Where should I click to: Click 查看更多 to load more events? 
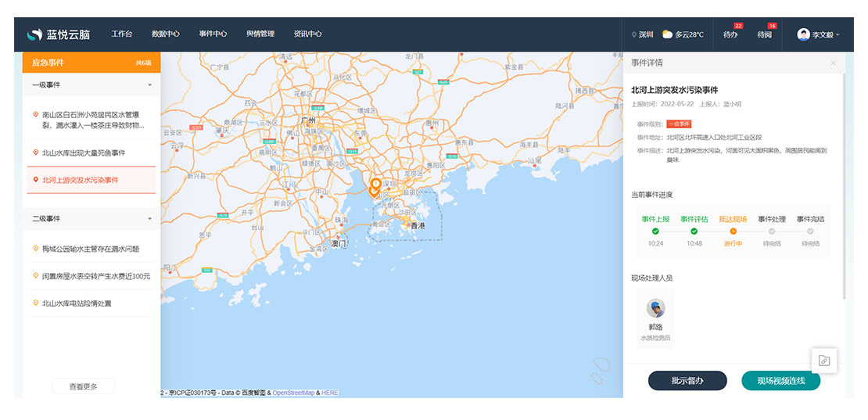(83, 386)
